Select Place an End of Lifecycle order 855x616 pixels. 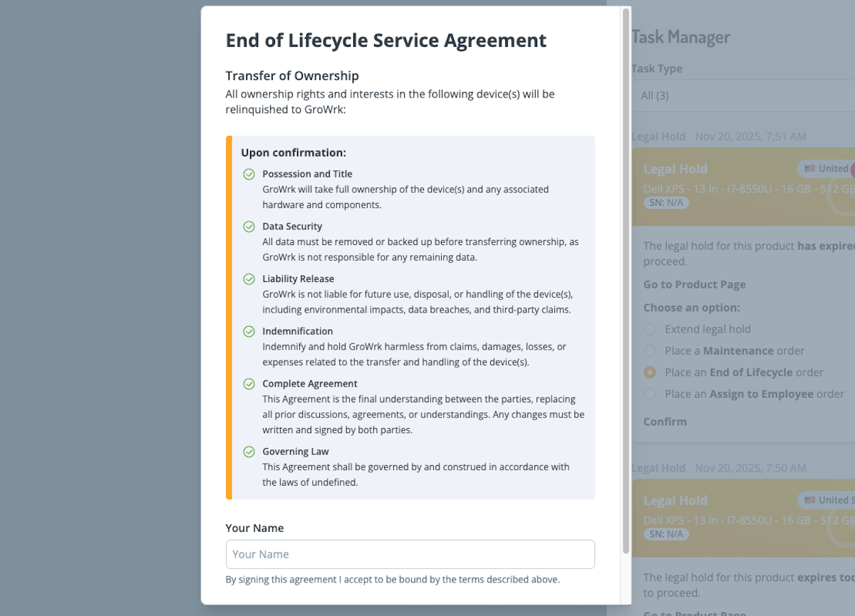coord(650,372)
